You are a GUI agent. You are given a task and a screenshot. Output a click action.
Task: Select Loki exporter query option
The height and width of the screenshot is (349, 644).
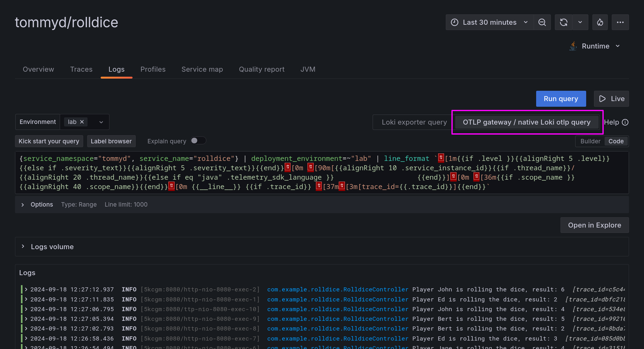(x=414, y=122)
